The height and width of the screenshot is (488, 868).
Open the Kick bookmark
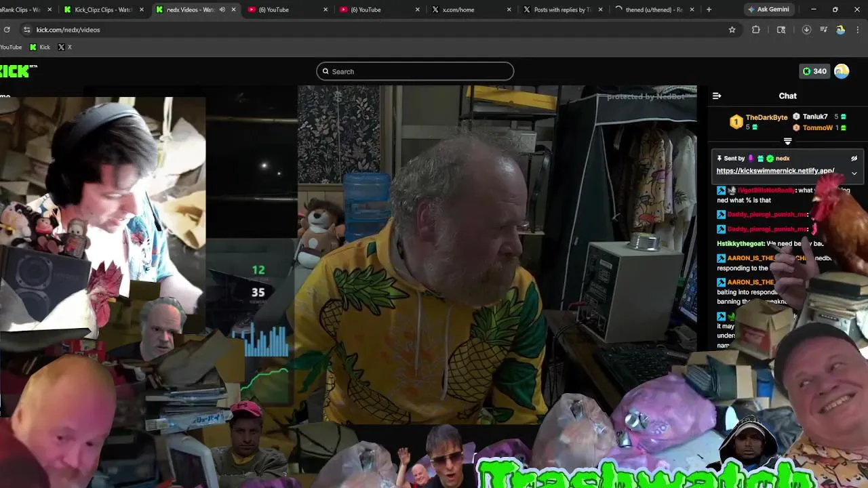pos(40,47)
